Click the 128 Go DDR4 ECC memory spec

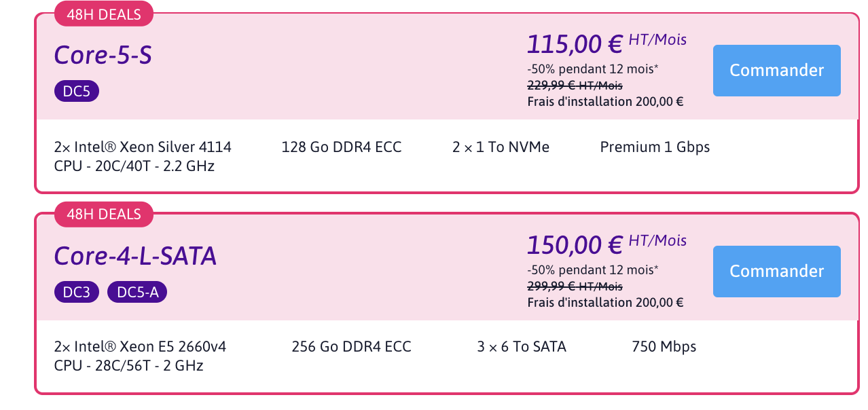342,147
